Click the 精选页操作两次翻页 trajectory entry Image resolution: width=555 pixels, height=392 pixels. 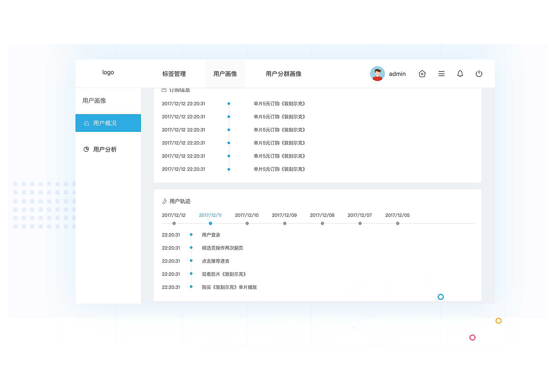(222, 248)
